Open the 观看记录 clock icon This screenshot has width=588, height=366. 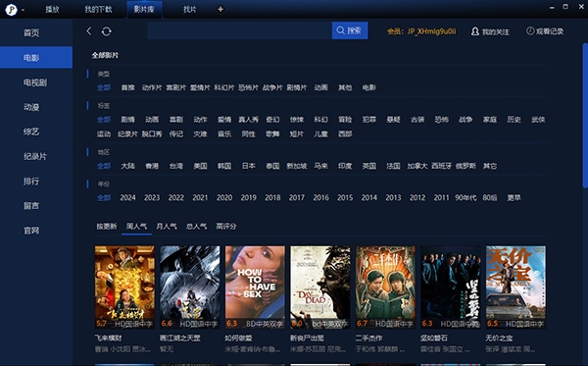tap(530, 31)
